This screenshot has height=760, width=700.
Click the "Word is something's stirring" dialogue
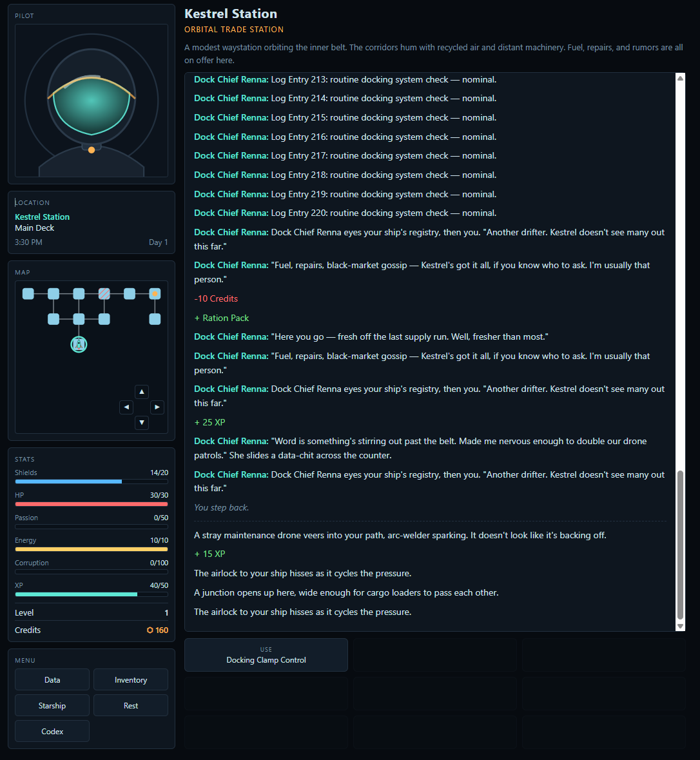[x=420, y=448]
